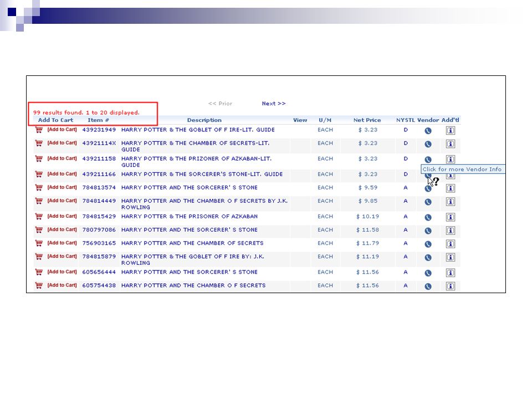The width and height of the screenshot is (532, 399).
Task: Click the cart icon for item 784815429
Action: pos(39,216)
